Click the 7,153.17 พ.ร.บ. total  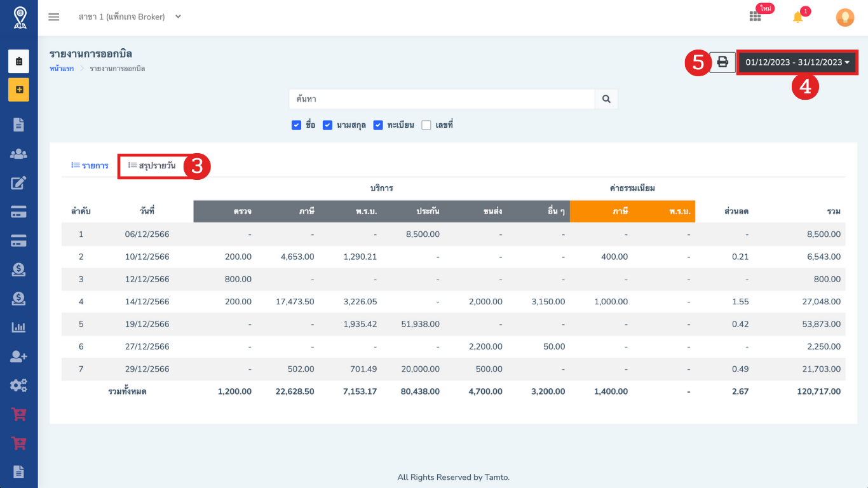click(x=360, y=391)
